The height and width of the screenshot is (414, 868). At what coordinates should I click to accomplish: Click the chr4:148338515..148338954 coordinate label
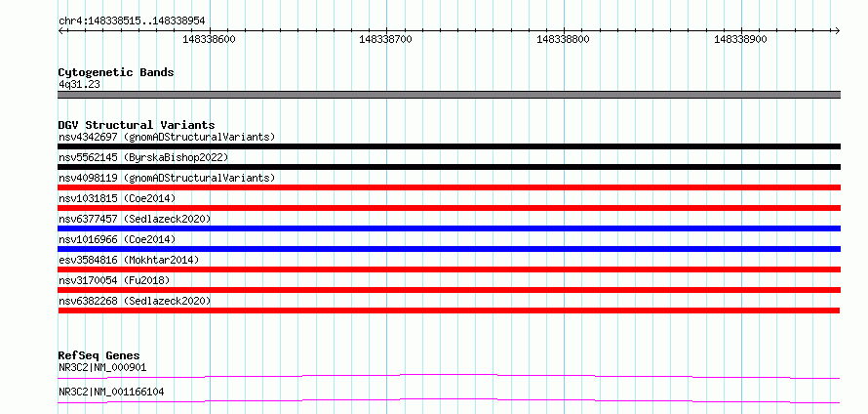click(132, 21)
